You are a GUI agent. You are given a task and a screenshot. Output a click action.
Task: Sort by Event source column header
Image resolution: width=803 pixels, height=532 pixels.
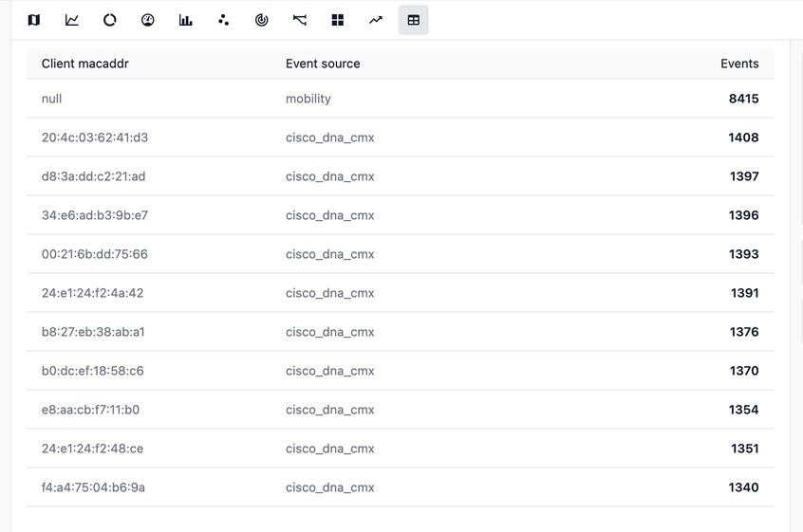point(323,64)
